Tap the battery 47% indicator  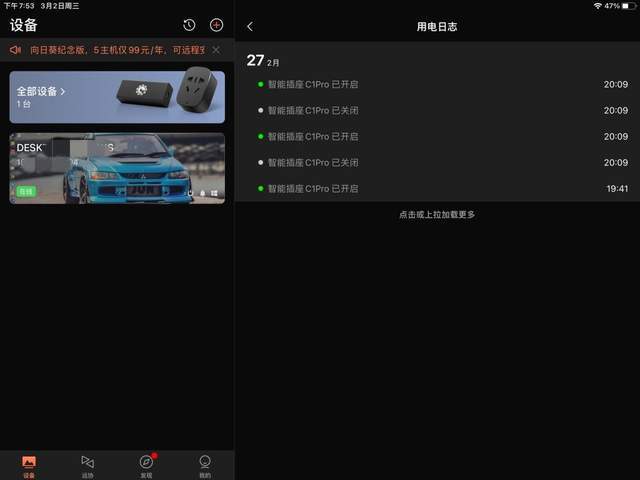click(x=620, y=6)
